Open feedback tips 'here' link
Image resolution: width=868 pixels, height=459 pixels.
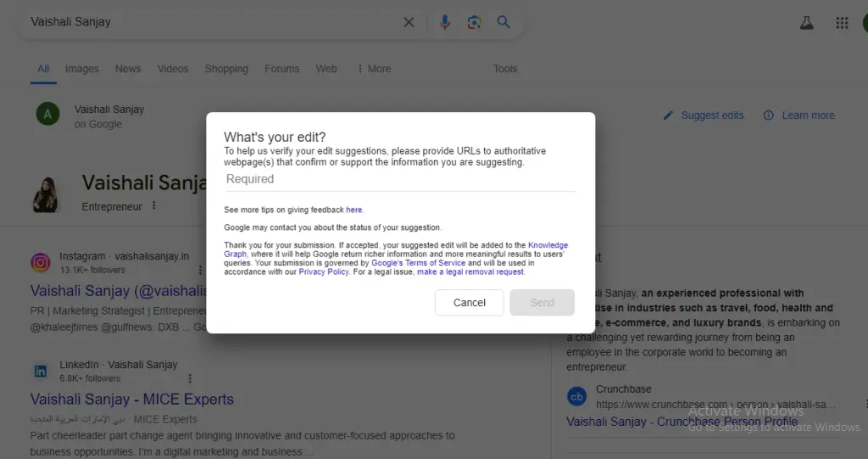(353, 210)
